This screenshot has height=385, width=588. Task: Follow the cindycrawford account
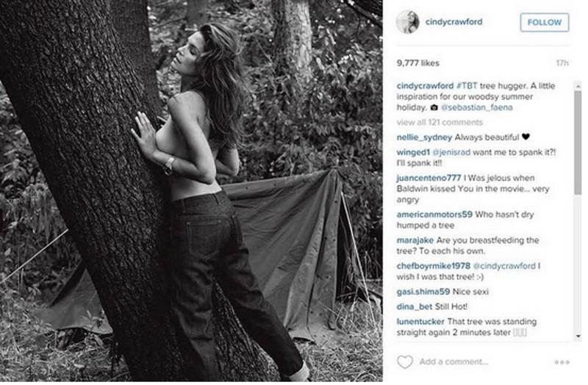pyautogui.click(x=545, y=23)
